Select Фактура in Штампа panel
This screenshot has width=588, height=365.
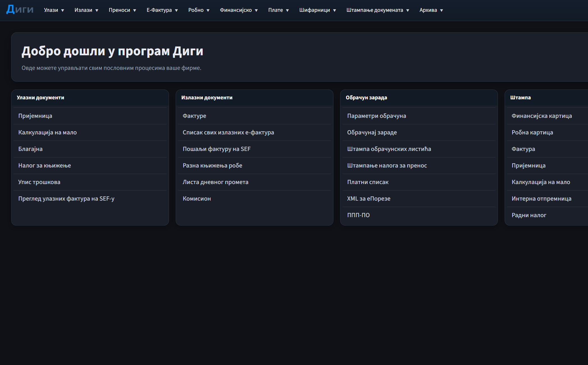point(547,149)
